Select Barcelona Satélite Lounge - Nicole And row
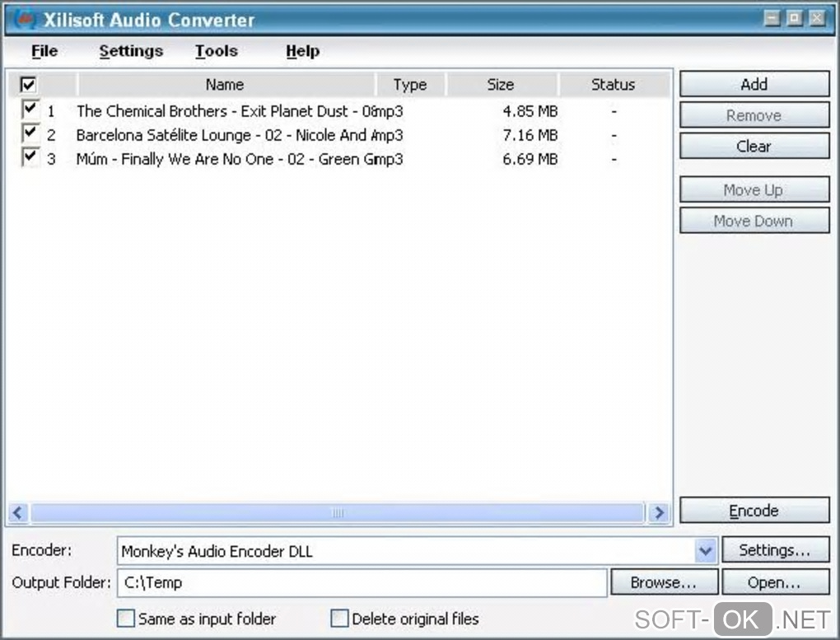The width and height of the screenshot is (840, 640). [339, 135]
